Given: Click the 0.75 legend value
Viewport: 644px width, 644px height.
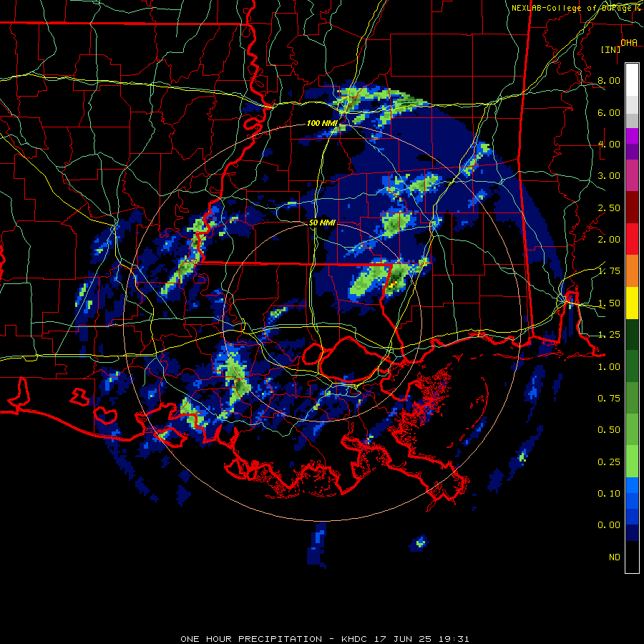Looking at the screenshot, I should 609,399.
